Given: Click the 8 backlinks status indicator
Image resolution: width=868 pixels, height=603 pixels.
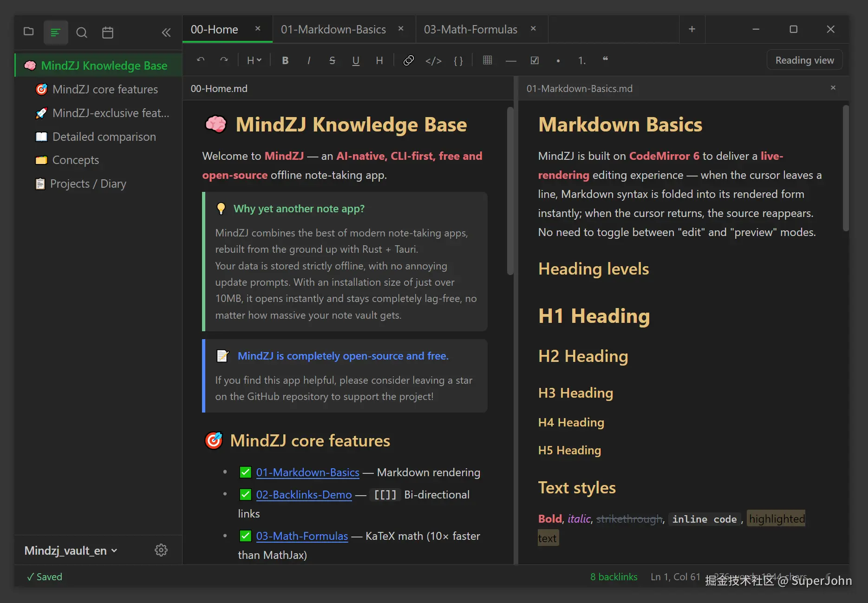Looking at the screenshot, I should 613,577.
